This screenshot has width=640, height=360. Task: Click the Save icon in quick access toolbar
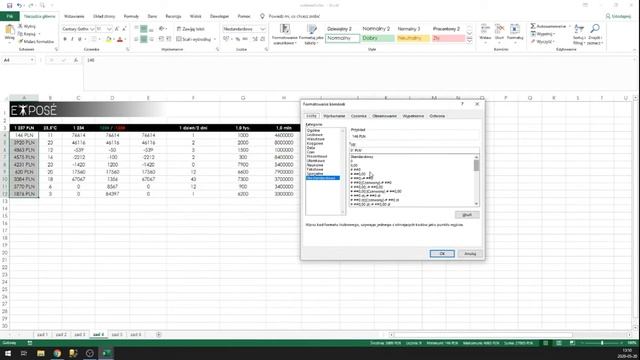[9, 5]
